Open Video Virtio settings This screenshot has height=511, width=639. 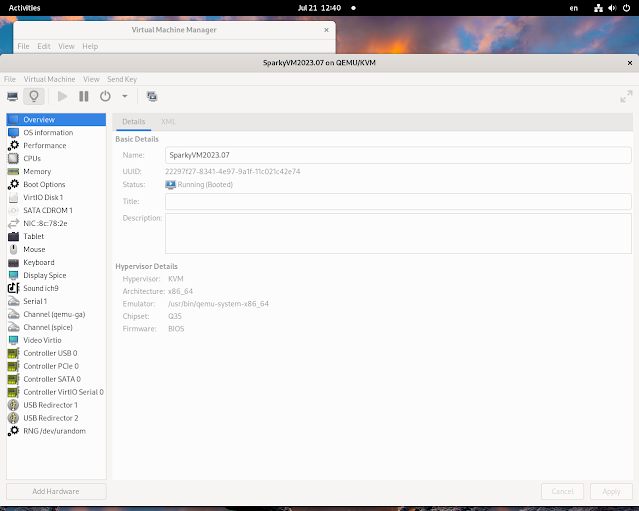56,340
